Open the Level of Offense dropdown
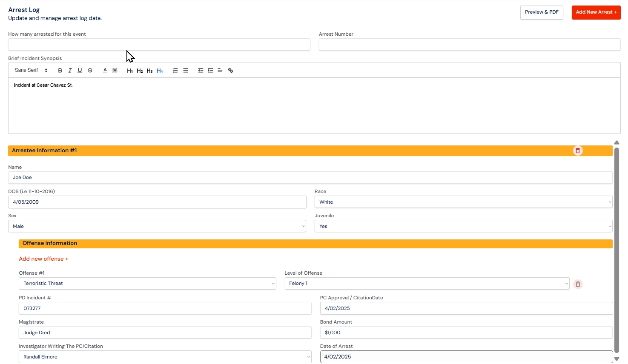The width and height of the screenshot is (628, 364). [x=427, y=283]
